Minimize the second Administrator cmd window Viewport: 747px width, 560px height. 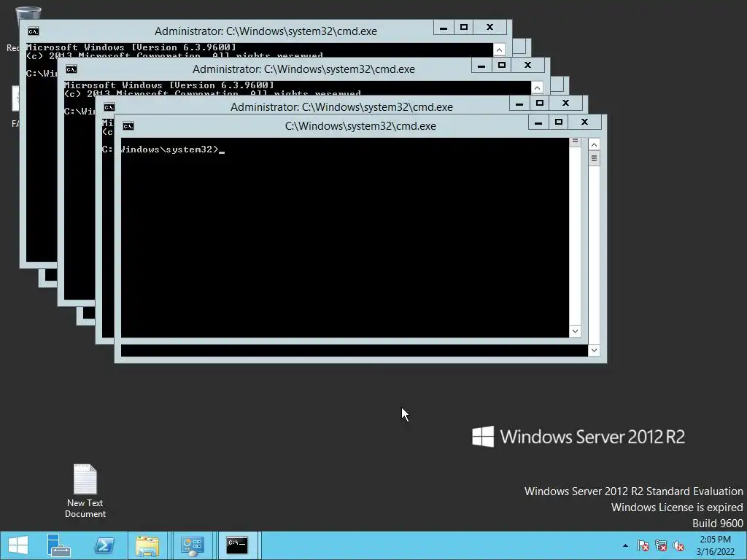coord(481,65)
